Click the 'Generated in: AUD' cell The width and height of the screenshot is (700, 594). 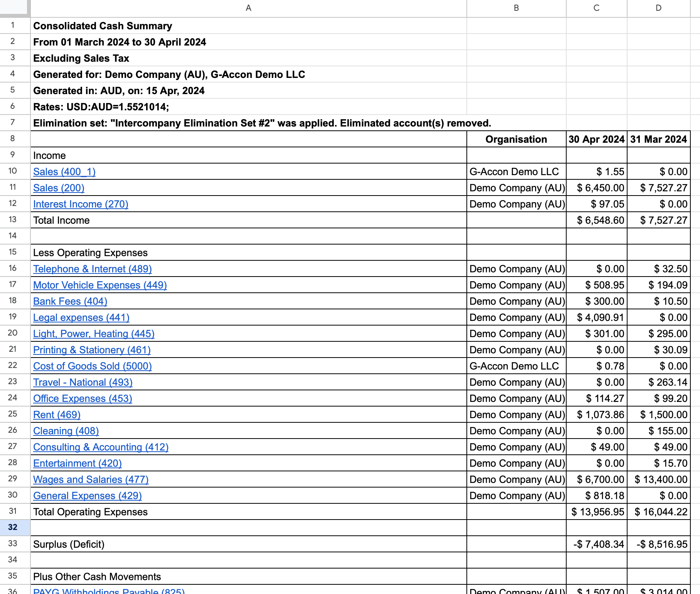point(249,91)
